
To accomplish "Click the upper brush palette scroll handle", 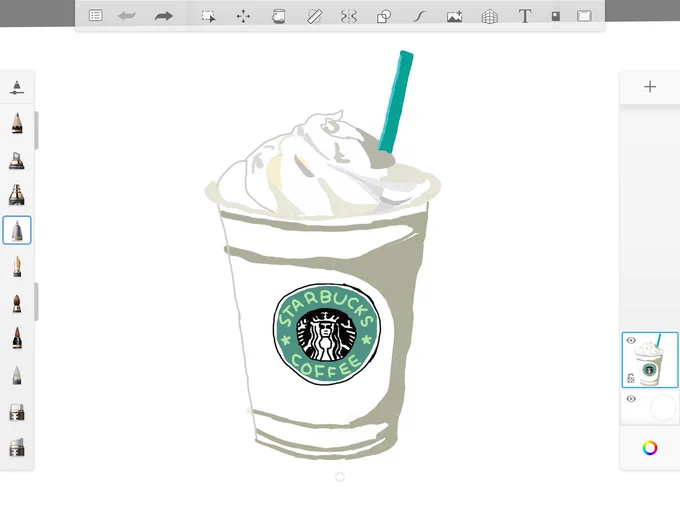I will (36, 130).
